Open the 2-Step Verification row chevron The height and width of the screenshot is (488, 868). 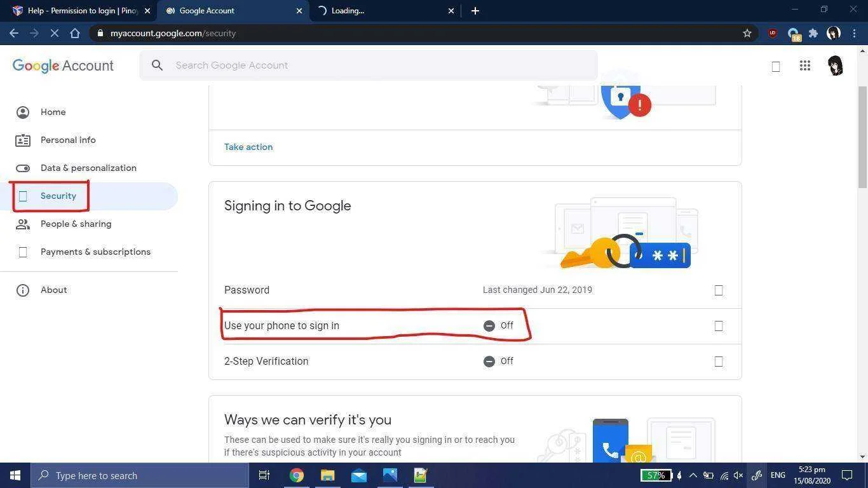click(719, 362)
